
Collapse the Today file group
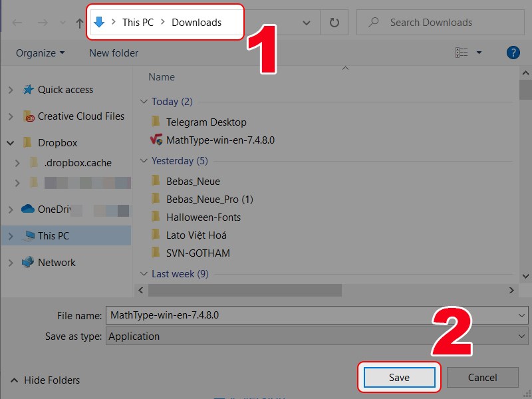point(144,101)
